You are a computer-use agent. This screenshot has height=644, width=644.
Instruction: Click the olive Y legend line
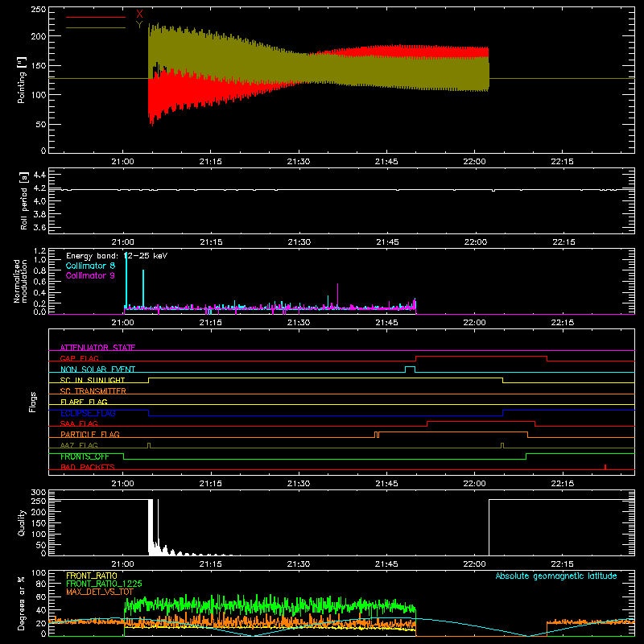click(96, 27)
